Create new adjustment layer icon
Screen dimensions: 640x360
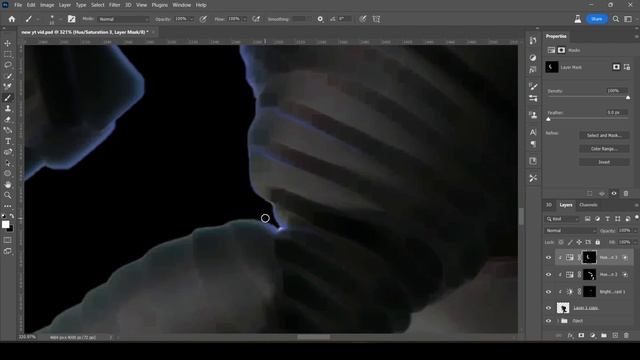click(593, 336)
